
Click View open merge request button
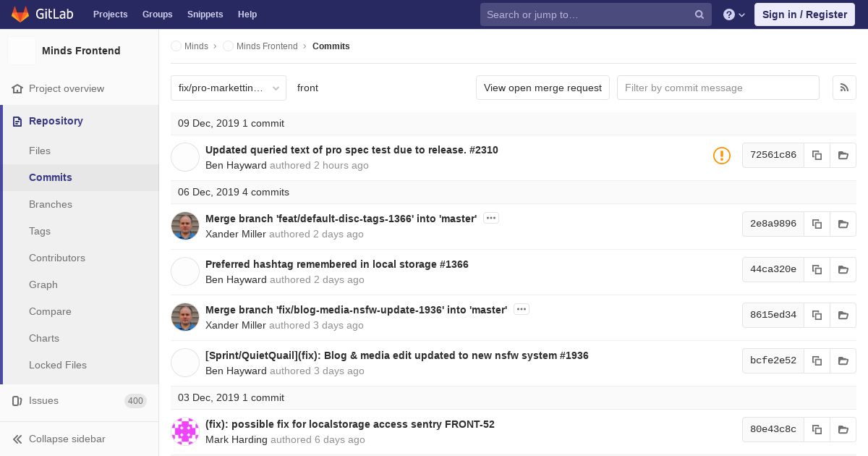(x=542, y=88)
